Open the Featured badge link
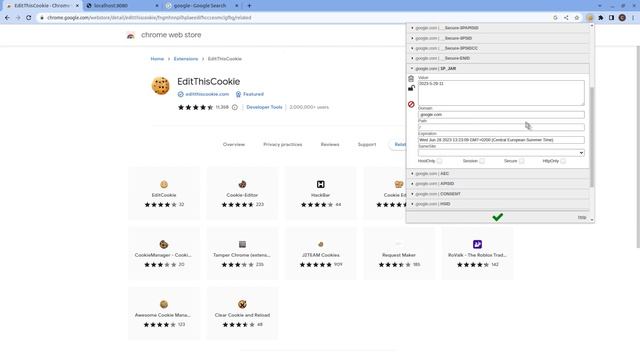 pyautogui.click(x=253, y=94)
